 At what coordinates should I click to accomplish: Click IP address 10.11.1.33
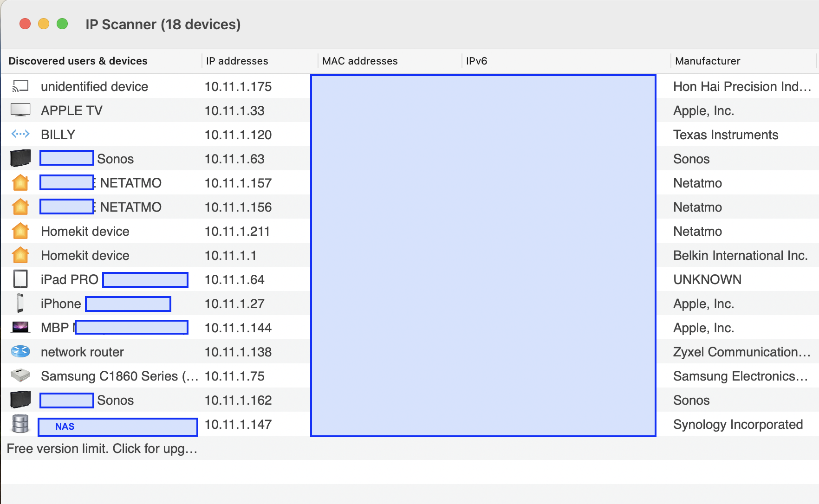coord(234,110)
